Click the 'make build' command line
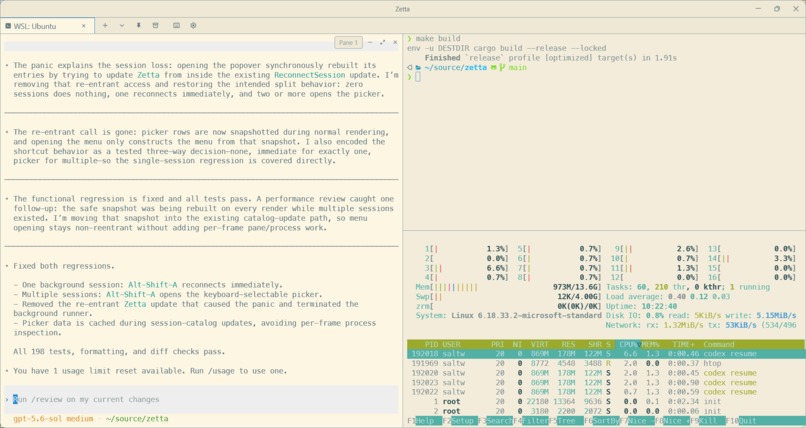 coord(438,39)
